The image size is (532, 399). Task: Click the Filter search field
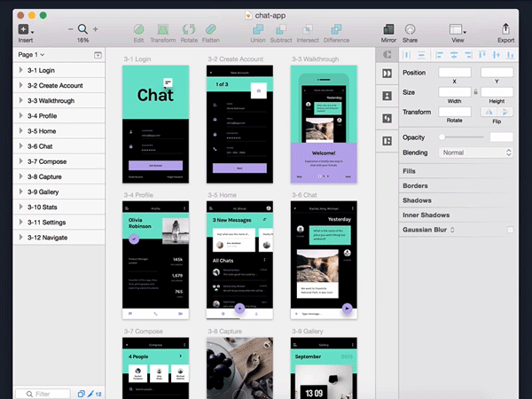point(43,393)
